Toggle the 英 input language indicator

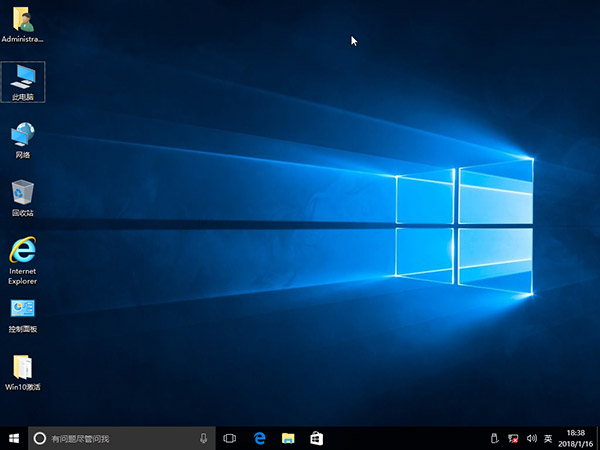548,438
